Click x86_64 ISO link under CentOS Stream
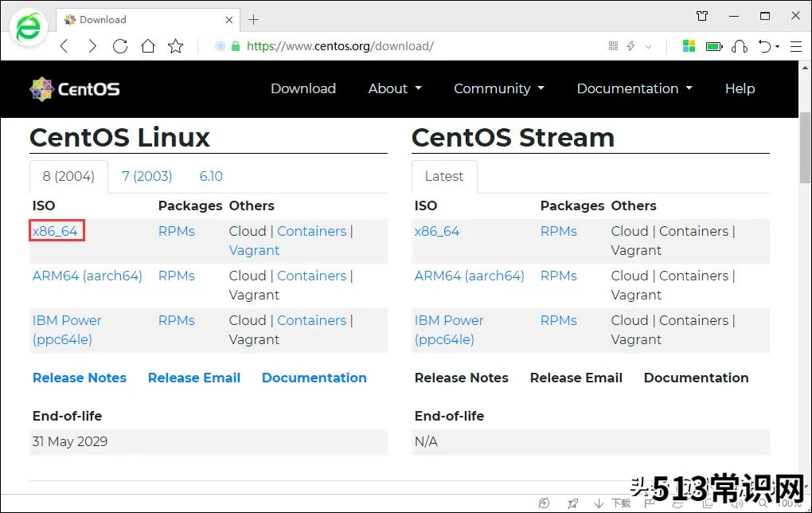Image resolution: width=812 pixels, height=513 pixels. point(436,231)
